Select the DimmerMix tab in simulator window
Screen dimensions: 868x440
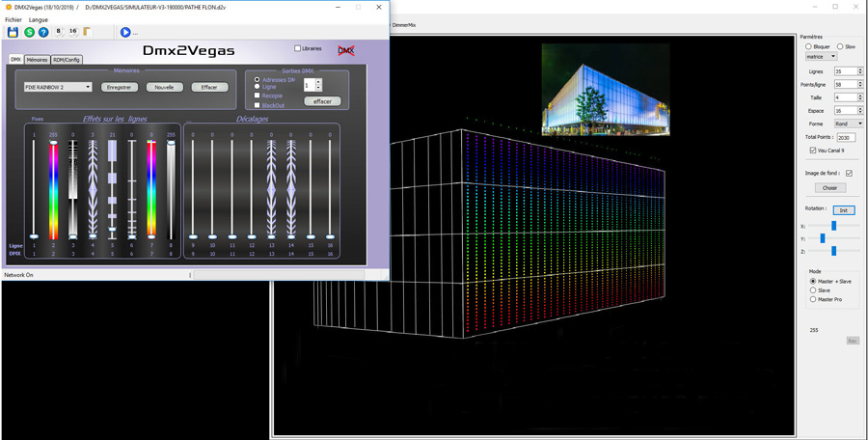[x=403, y=25]
